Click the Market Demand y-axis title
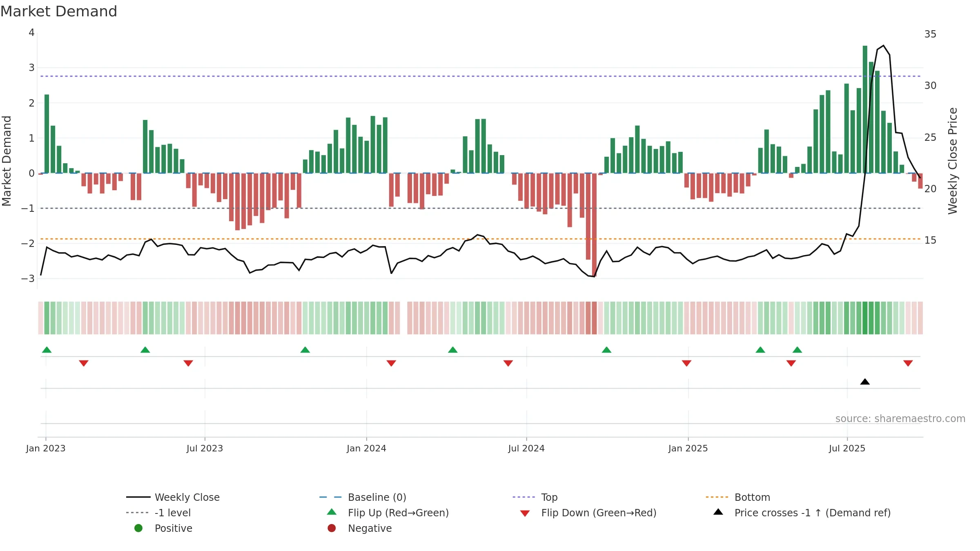Screen dimensions: 980x551 click(7, 161)
